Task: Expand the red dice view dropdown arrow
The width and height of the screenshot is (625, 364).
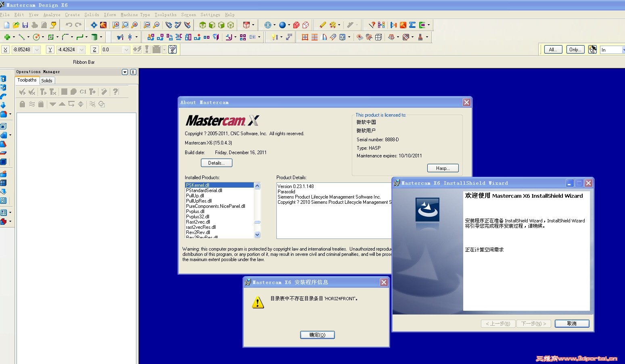Action: pos(253,25)
